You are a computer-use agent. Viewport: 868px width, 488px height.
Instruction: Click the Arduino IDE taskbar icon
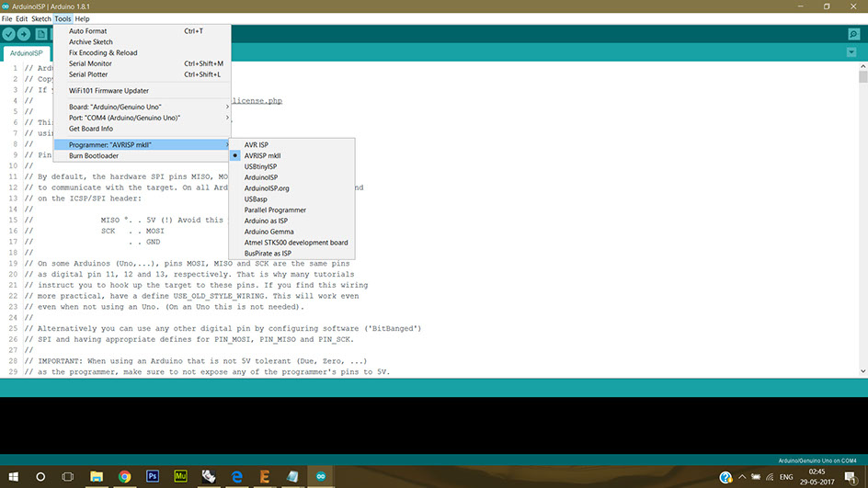point(321,476)
